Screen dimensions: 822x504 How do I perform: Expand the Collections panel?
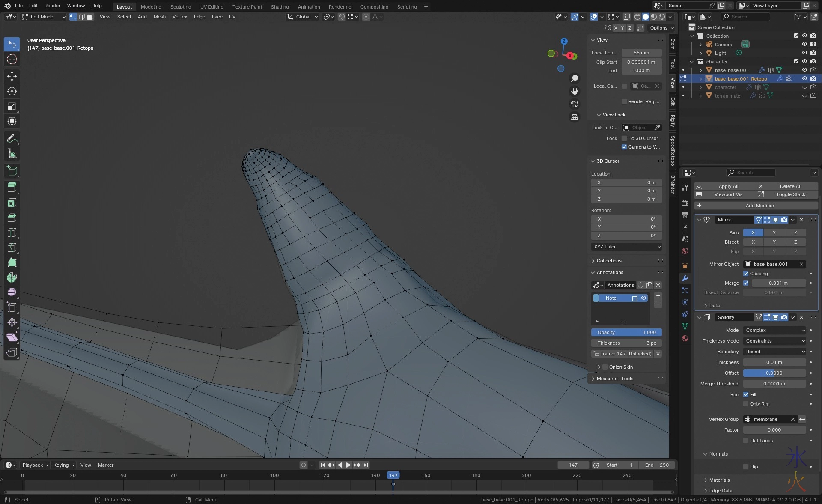[x=609, y=261]
